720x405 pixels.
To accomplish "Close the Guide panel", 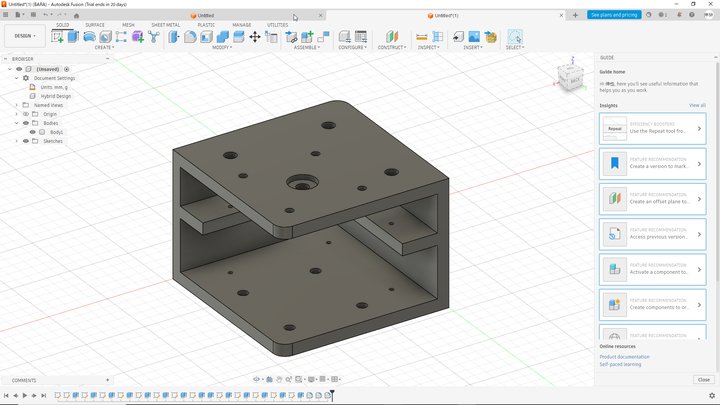I will [x=703, y=380].
